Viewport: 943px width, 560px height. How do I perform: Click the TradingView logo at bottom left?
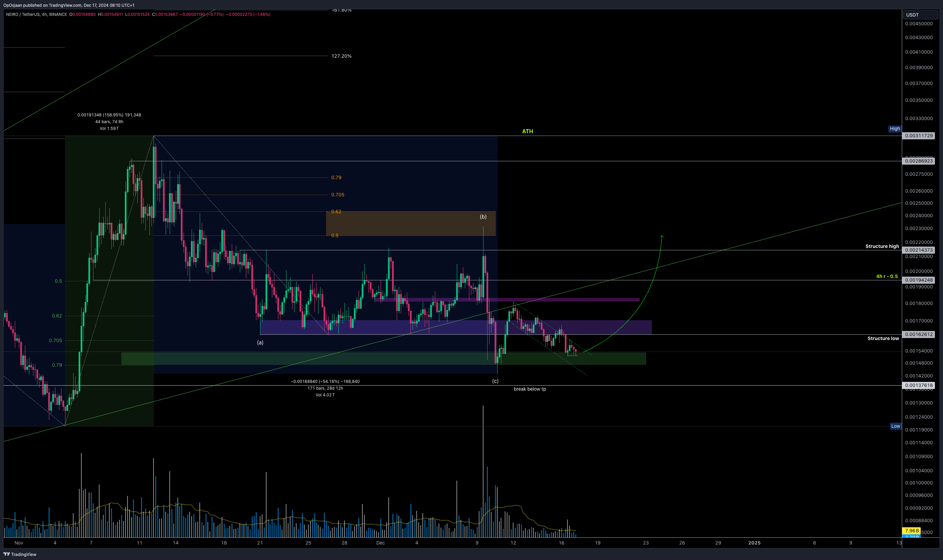[x=20, y=554]
